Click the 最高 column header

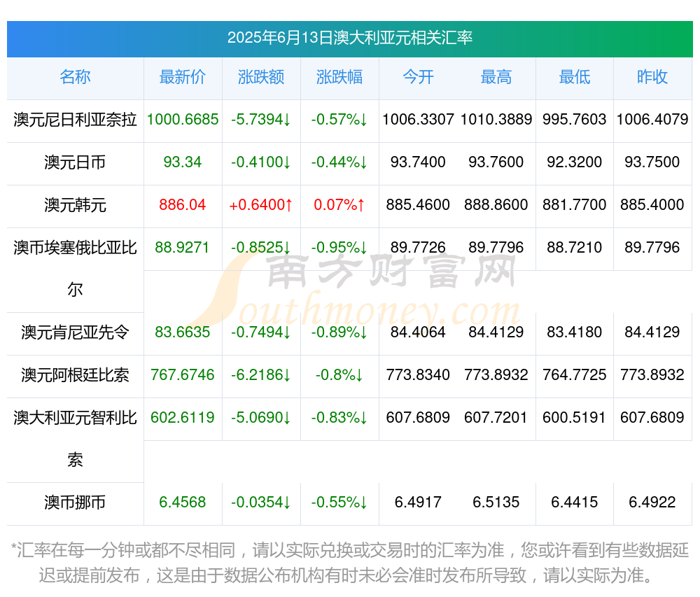[496, 77]
